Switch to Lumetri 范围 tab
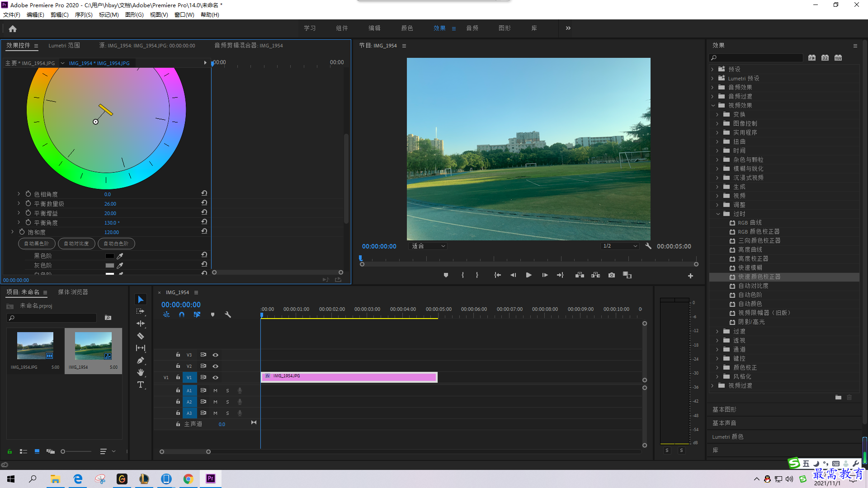Screen dimensions: 868x488 pyautogui.click(x=64, y=45)
